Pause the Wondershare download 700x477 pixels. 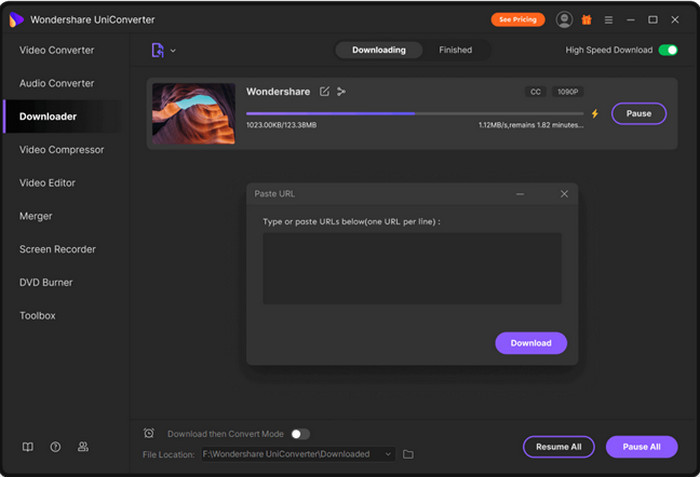click(639, 113)
